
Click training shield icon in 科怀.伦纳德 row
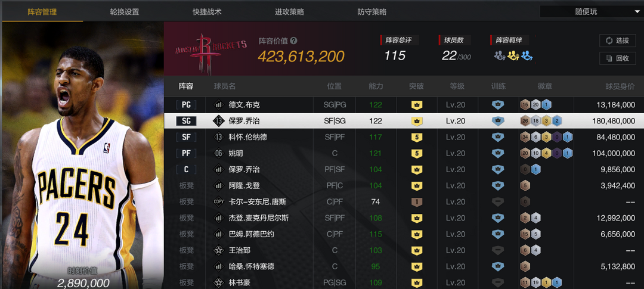coord(498,137)
